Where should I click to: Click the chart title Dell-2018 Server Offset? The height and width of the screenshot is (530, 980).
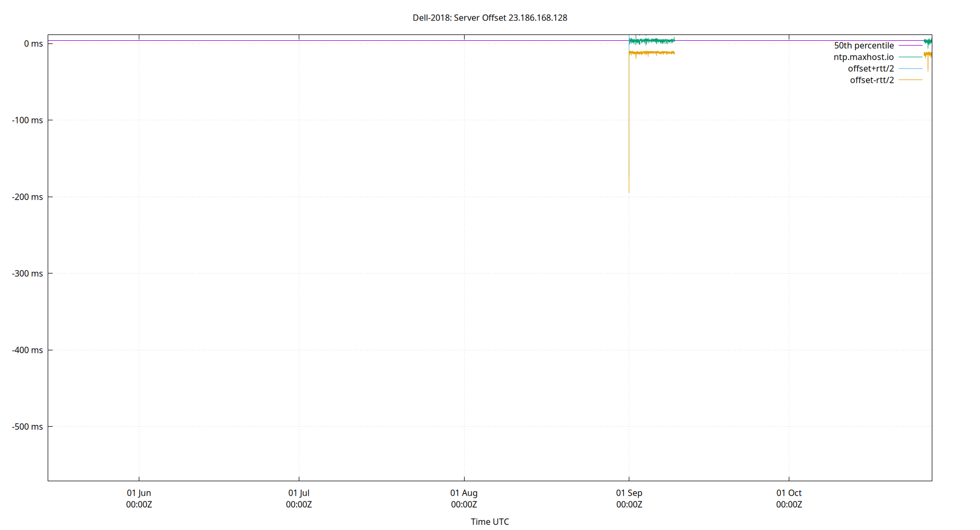[x=489, y=17]
